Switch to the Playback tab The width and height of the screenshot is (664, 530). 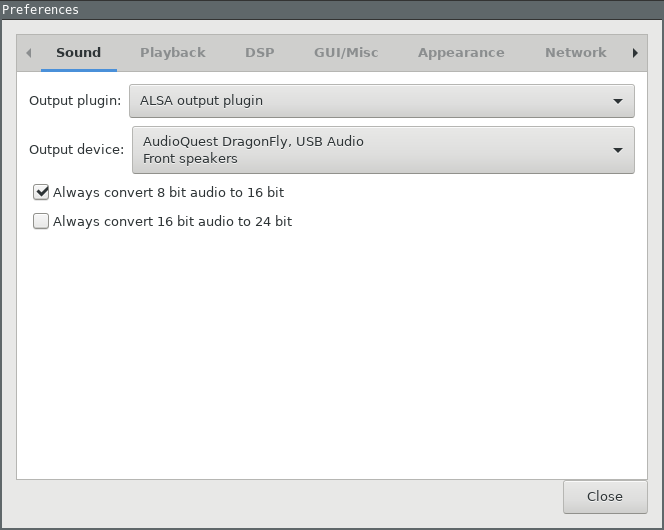(x=173, y=53)
